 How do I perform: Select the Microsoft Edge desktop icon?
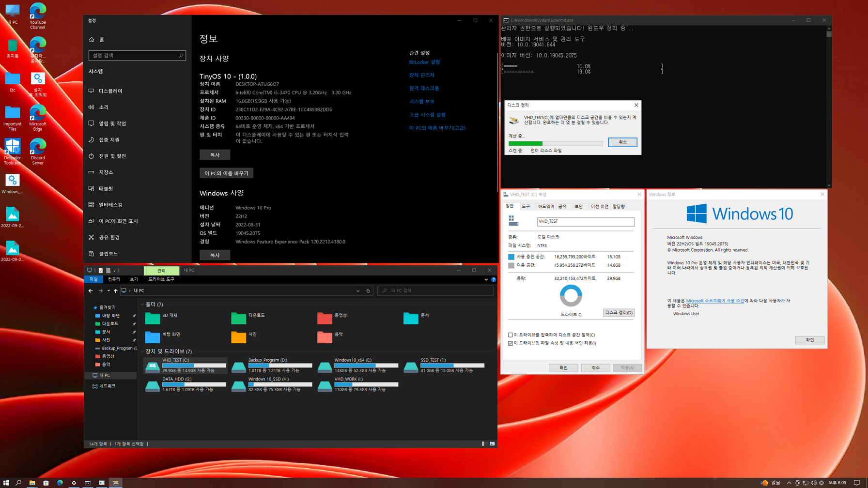(37, 118)
